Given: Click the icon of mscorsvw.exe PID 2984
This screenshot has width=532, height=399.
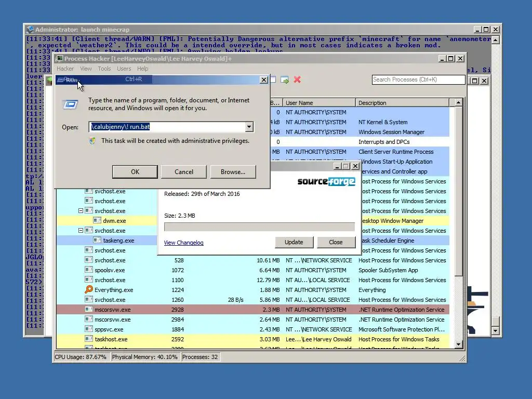Looking at the screenshot, I should [88, 319].
